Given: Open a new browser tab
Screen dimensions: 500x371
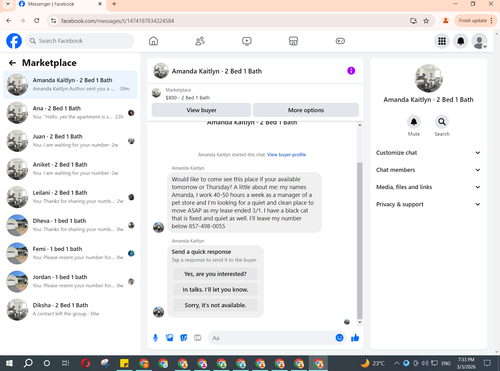Looking at the screenshot, I should 114,4.
